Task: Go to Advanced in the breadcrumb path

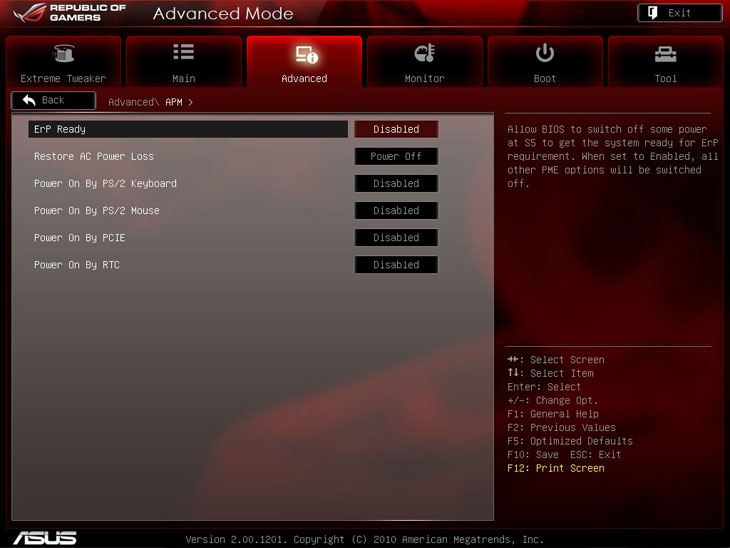Action: [130, 102]
